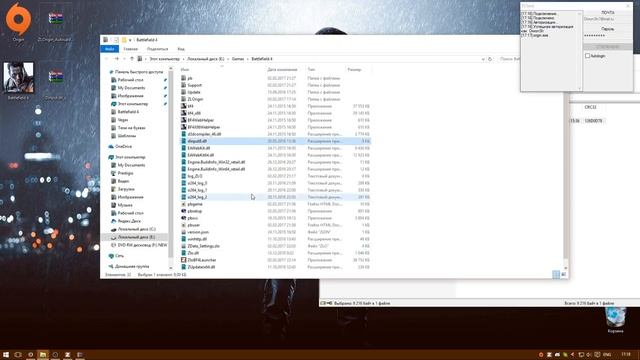
Task: Open the Battlefield 4 desktop shortcut
Action: [18, 80]
